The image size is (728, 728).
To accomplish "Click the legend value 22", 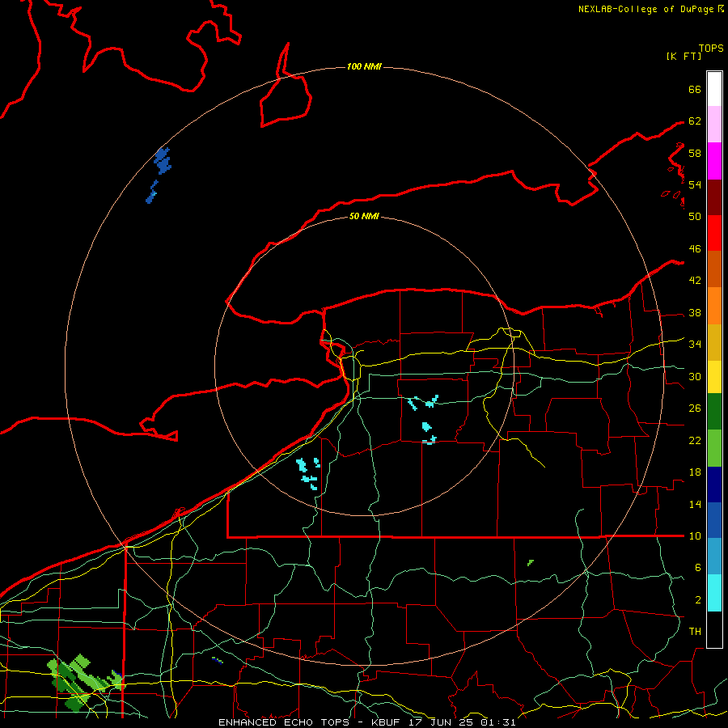I will pos(695,441).
